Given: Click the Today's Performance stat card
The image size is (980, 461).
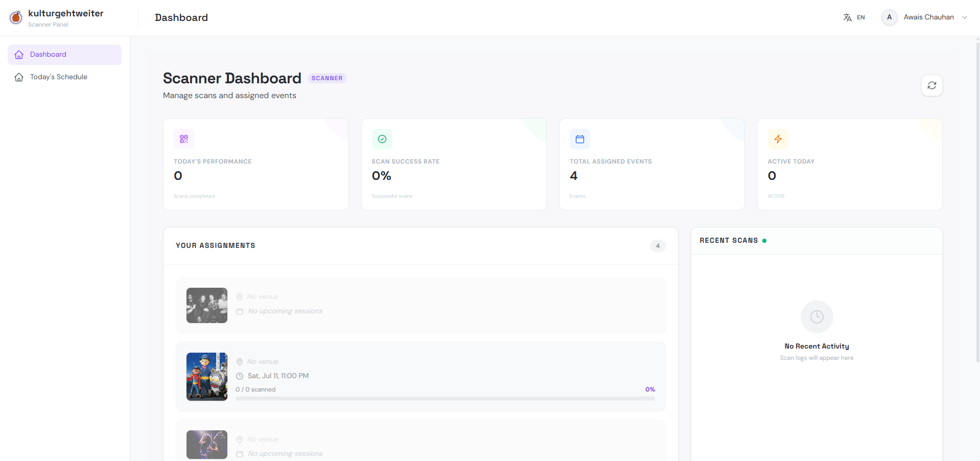Looking at the screenshot, I should click(256, 165).
